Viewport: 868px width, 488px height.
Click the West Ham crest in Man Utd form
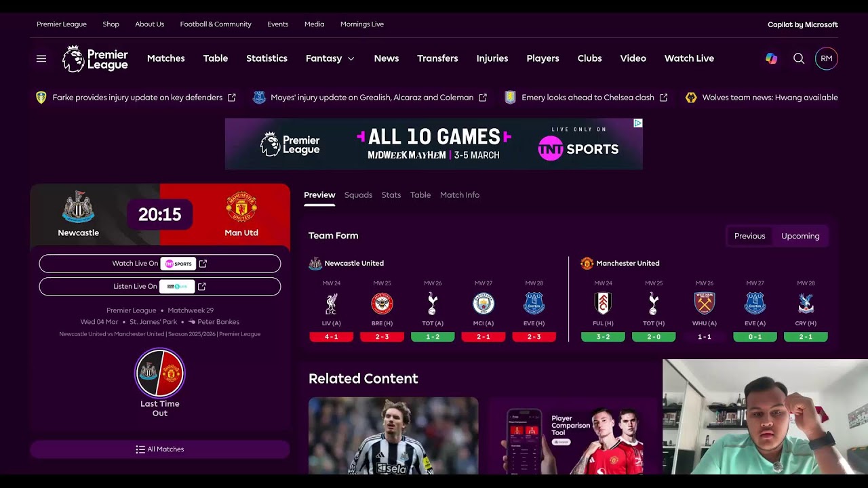coord(705,304)
